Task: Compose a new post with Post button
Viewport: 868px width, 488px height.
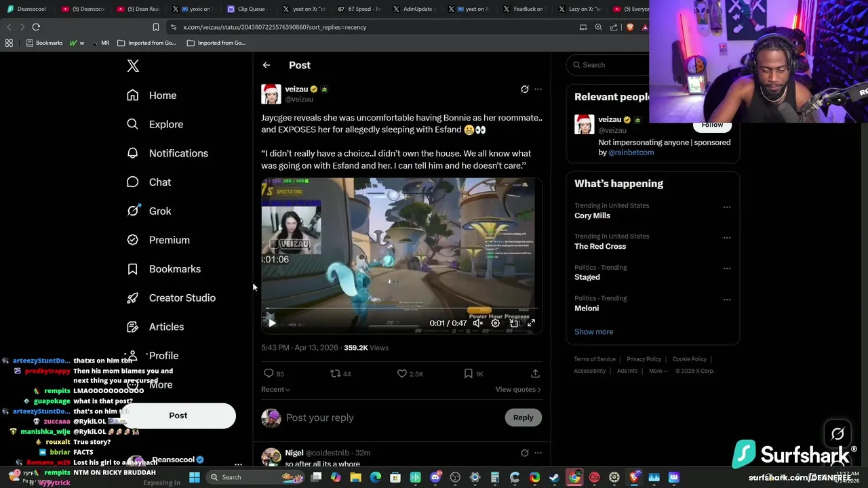Action: 178,415
